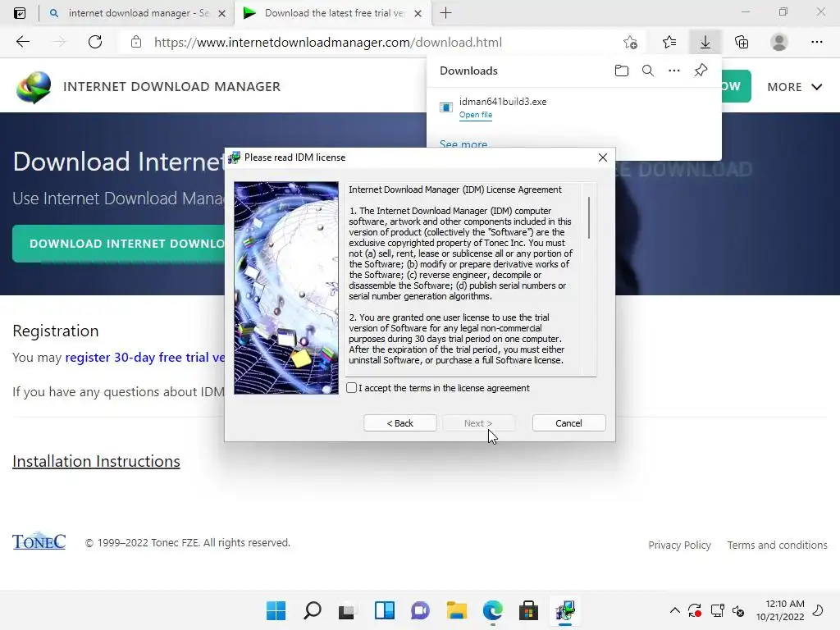The width and height of the screenshot is (840, 630).
Task: Expand the MORE menu on webpage
Action: point(794,87)
